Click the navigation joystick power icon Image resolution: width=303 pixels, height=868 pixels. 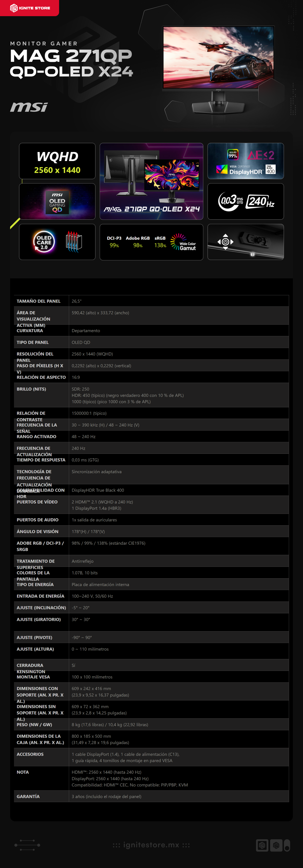[225, 242]
